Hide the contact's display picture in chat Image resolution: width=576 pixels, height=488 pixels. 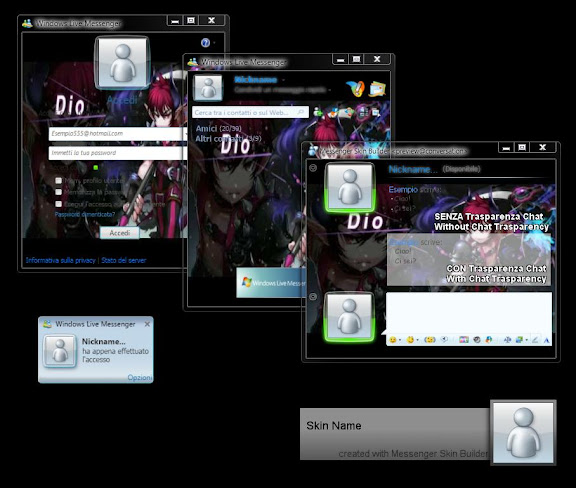coord(313,168)
